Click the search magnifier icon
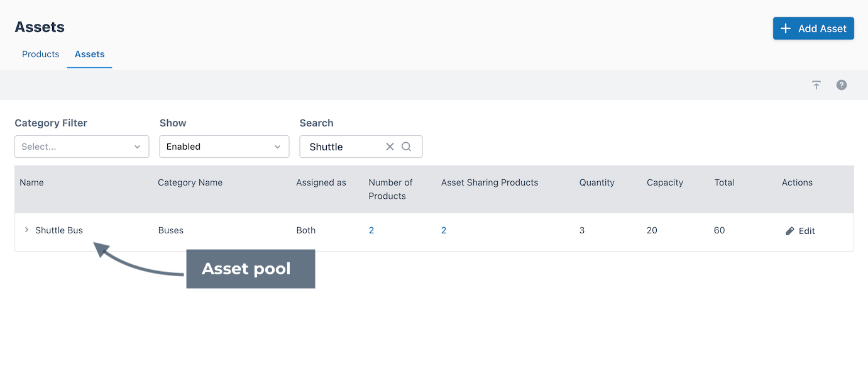The width and height of the screenshot is (868, 385). (x=407, y=147)
